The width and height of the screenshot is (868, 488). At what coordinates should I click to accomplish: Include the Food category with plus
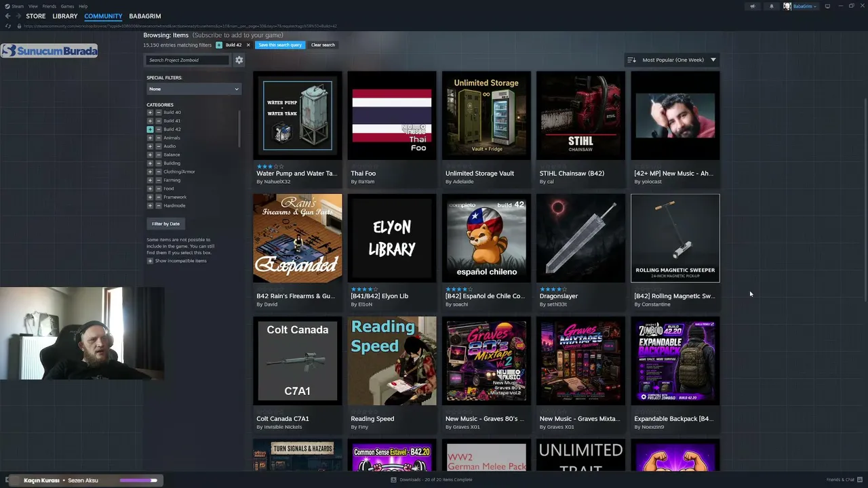(x=150, y=188)
